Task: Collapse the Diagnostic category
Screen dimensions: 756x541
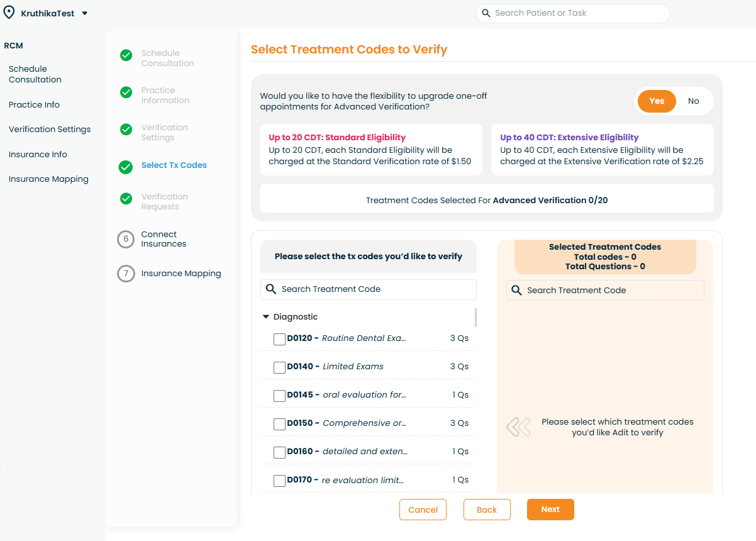Action: click(266, 317)
